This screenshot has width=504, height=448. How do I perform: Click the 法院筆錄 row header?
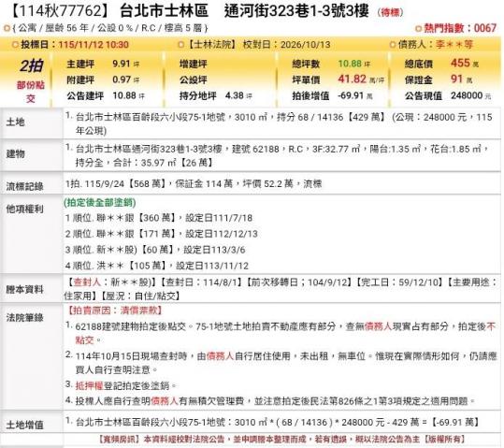click(24, 317)
